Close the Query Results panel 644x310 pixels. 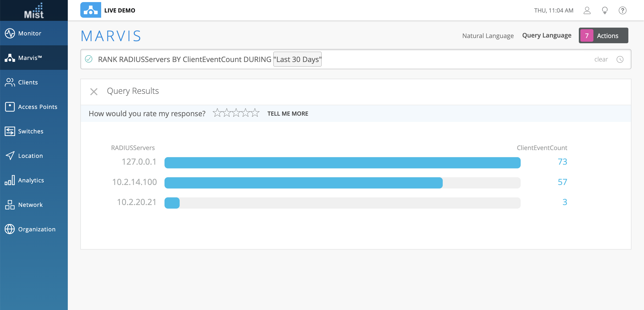[x=94, y=92]
